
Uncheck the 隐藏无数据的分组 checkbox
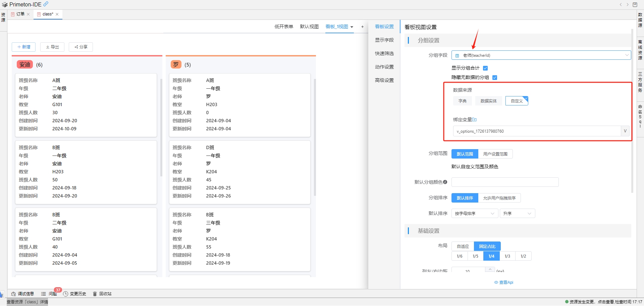pos(495,78)
